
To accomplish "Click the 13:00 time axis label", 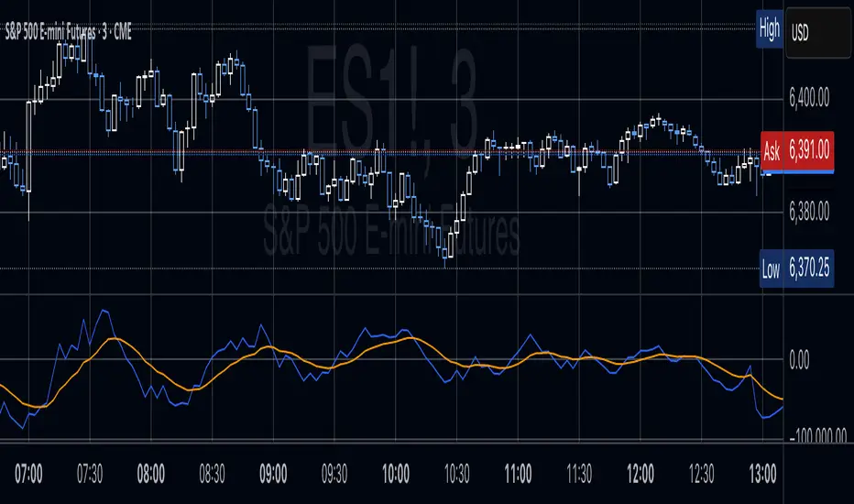I will pos(762,474).
